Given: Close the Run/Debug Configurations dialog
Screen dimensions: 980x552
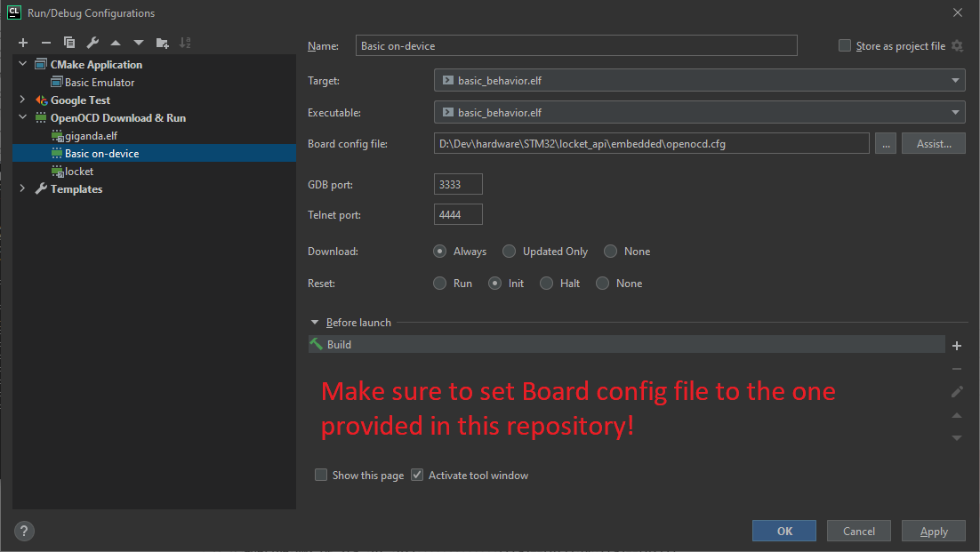Looking at the screenshot, I should pos(958,12).
